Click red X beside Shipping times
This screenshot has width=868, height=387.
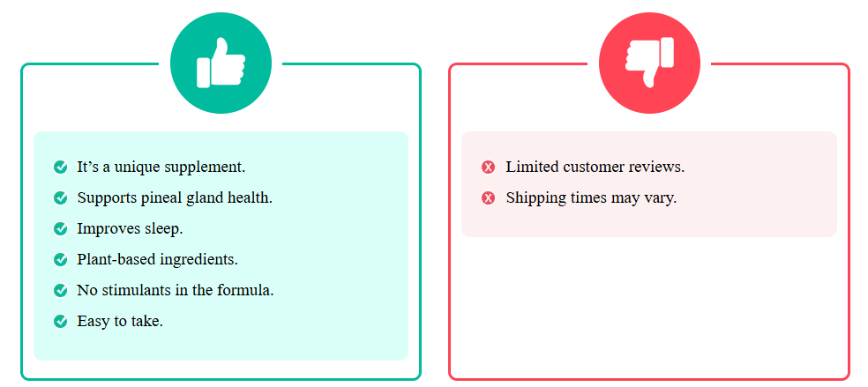click(x=489, y=197)
